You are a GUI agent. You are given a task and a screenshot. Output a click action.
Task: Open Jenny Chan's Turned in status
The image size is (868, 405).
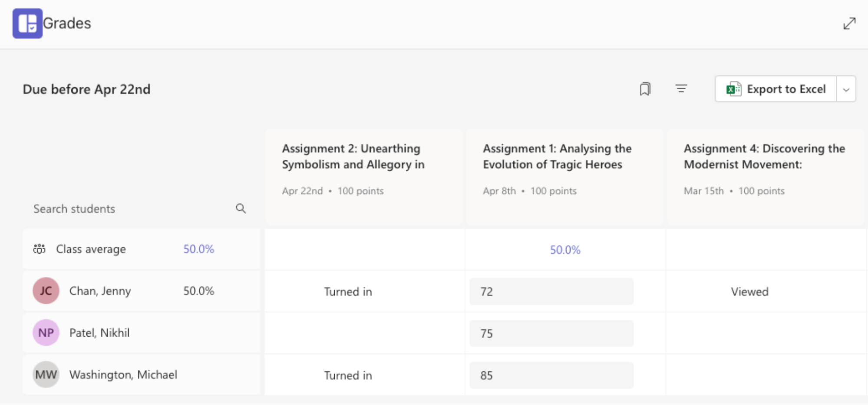click(x=347, y=292)
